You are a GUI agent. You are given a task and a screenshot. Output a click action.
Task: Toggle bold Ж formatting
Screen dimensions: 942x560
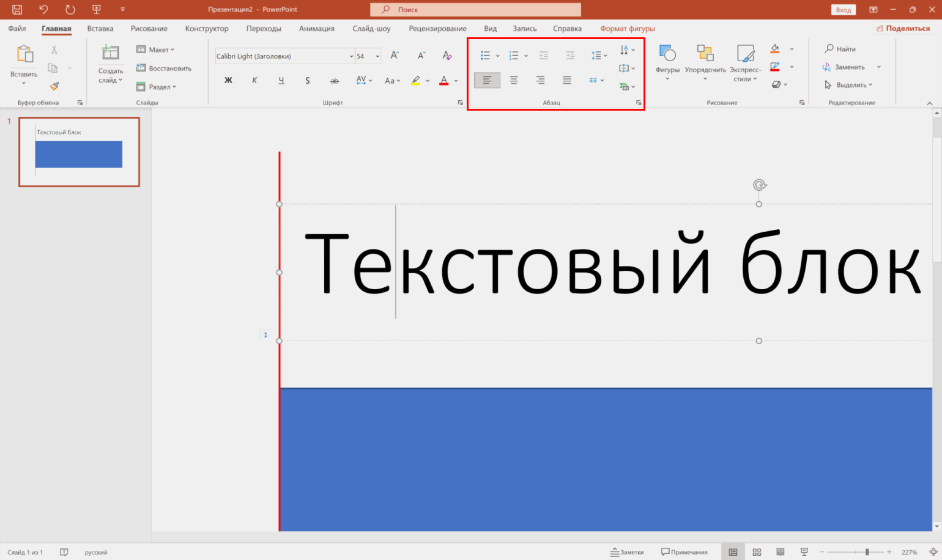tap(228, 80)
